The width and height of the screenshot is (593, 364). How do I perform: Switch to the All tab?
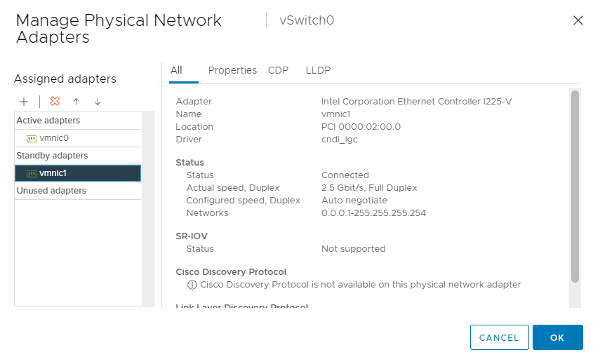(x=176, y=70)
